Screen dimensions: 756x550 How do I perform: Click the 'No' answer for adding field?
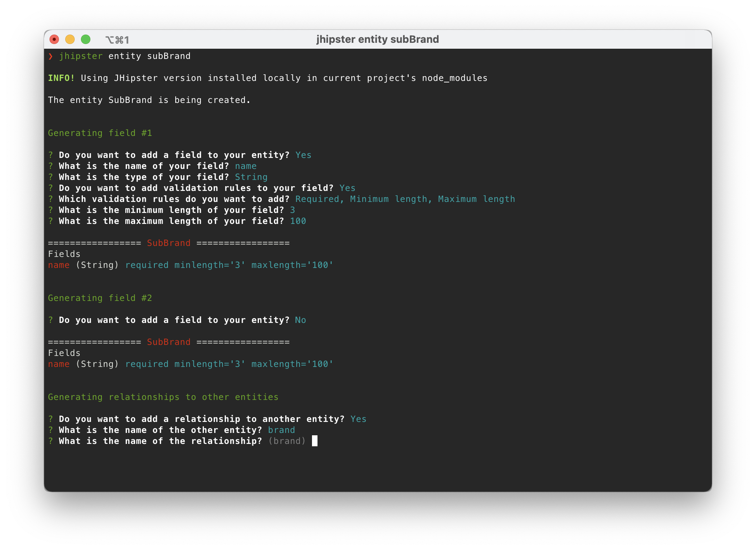point(300,320)
